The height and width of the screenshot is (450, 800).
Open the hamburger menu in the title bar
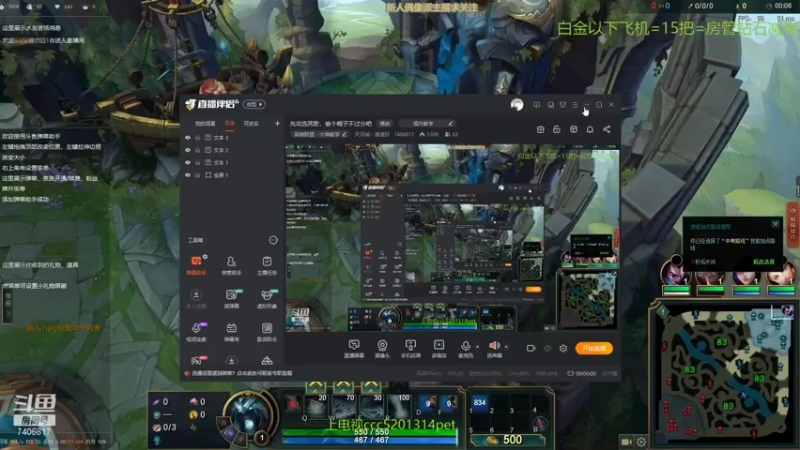pos(575,105)
